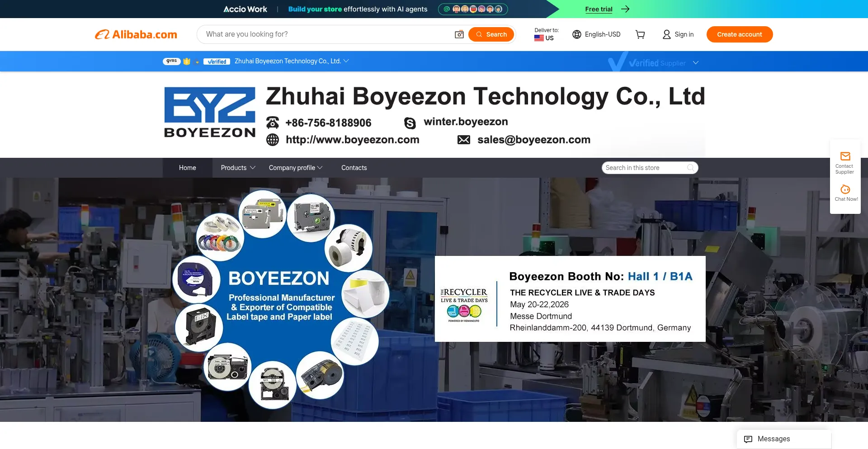Click the gold crown badge icon
The height and width of the screenshot is (449, 868).
(187, 61)
